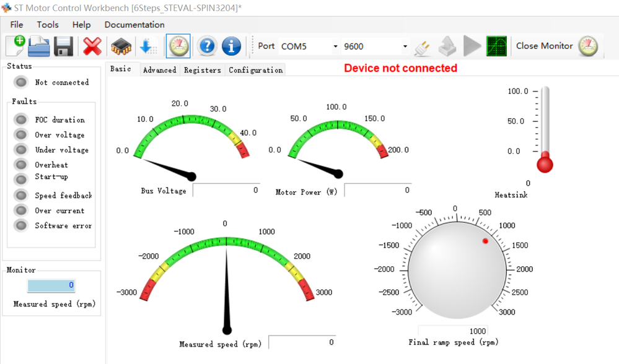Switch to the Basic tab

121,69
